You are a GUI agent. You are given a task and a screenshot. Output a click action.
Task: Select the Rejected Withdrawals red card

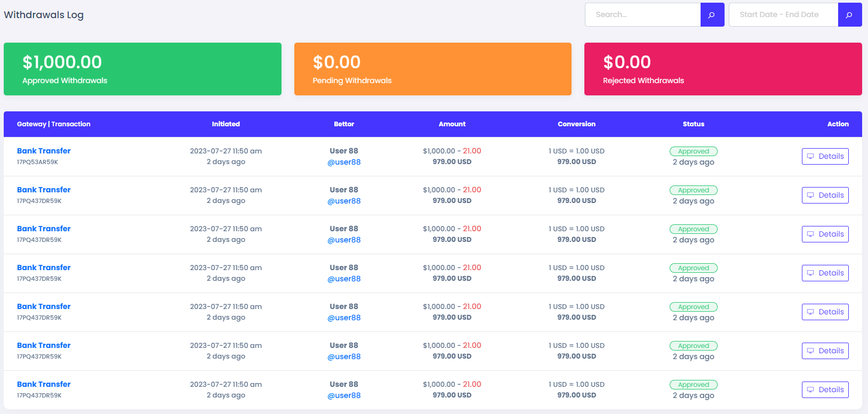point(722,69)
